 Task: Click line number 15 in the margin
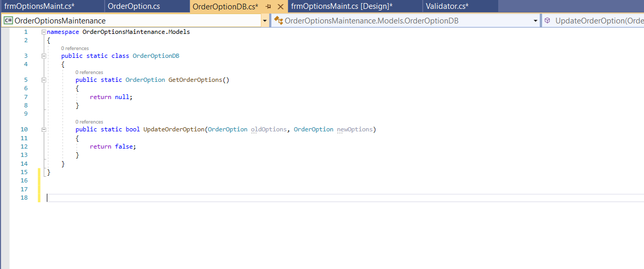coord(24,172)
